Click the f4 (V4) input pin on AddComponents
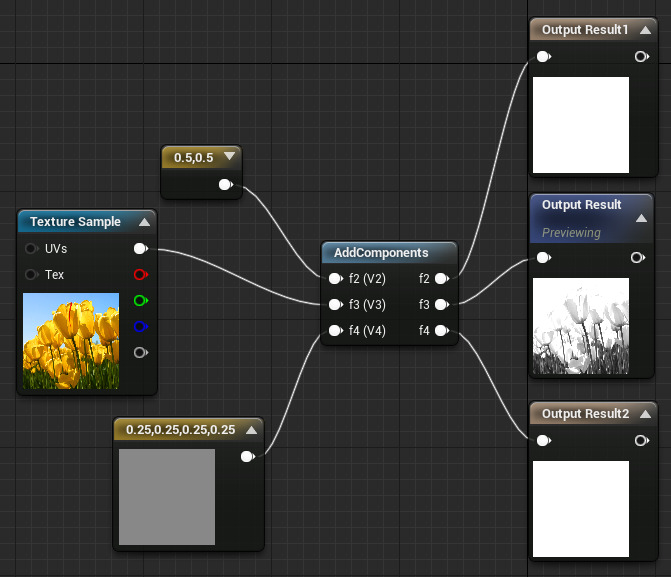The image size is (671, 577). (335, 331)
